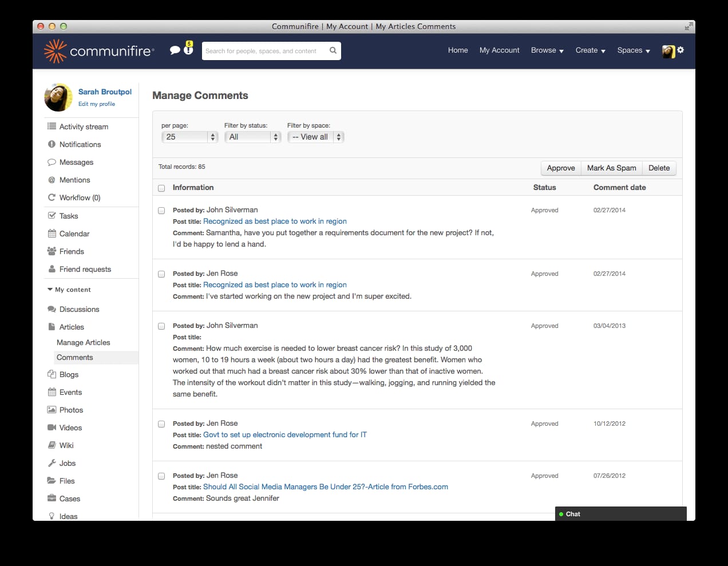Click the notification count badge on the alert icon
This screenshot has width=728, height=566.
(188, 43)
